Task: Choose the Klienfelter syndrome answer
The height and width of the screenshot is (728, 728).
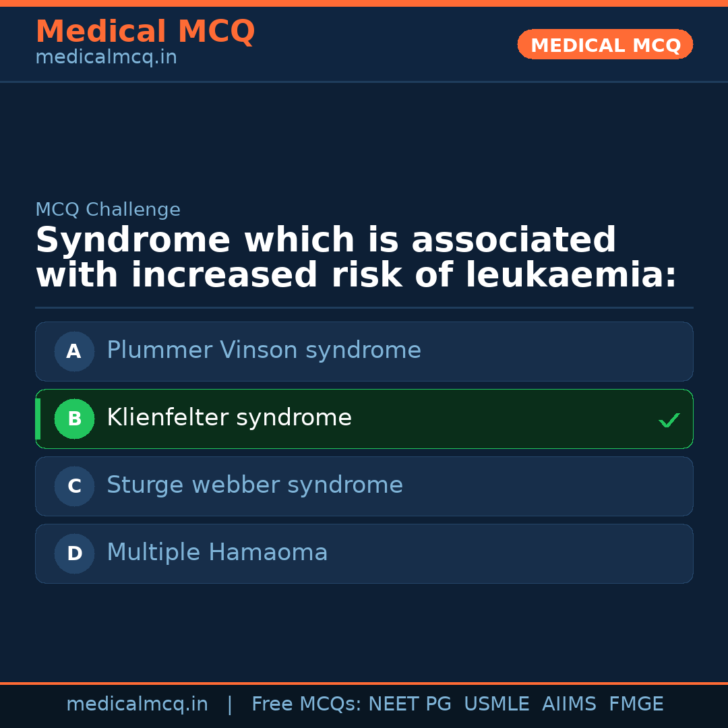Action: click(229, 418)
